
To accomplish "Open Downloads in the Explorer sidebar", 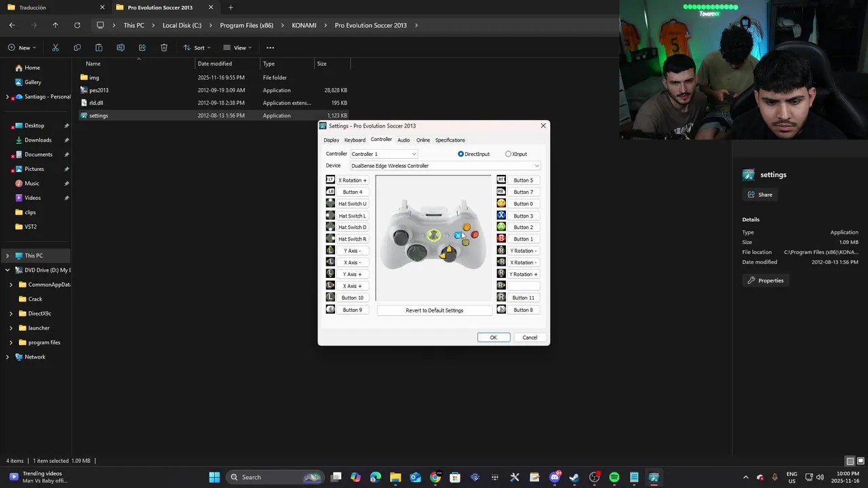I will coord(38,140).
